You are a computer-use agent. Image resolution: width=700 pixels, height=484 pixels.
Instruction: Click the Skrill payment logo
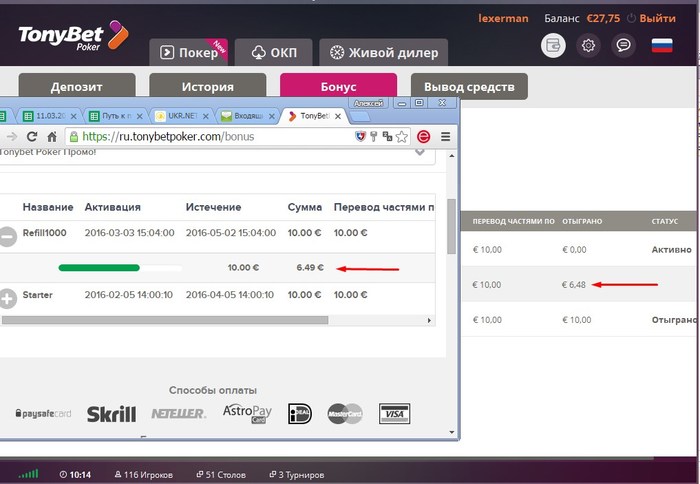point(111,414)
